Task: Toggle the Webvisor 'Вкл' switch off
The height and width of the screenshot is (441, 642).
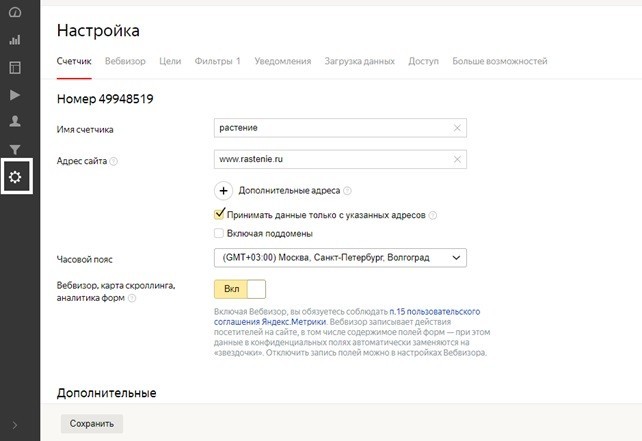Action: pyautogui.click(x=240, y=289)
